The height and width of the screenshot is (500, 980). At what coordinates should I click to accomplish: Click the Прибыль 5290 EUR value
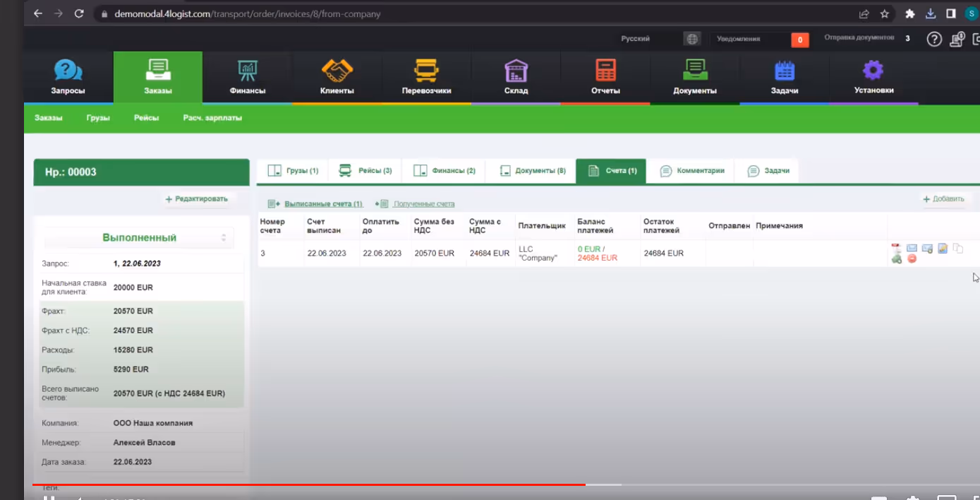pos(131,369)
